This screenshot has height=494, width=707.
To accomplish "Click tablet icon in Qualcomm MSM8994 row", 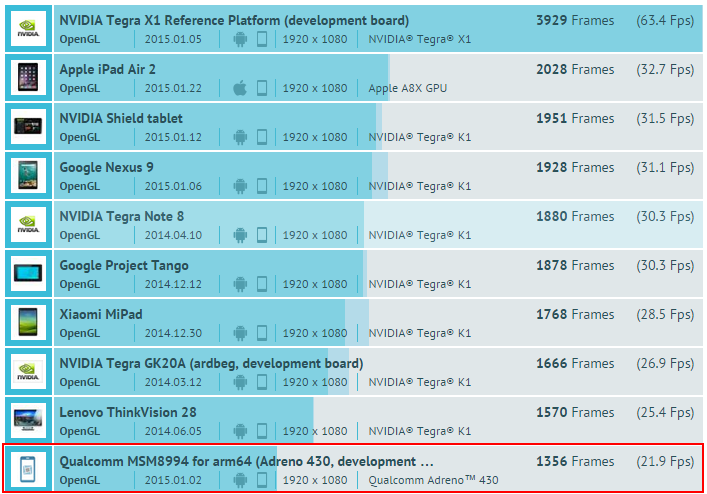I will click(x=262, y=481).
